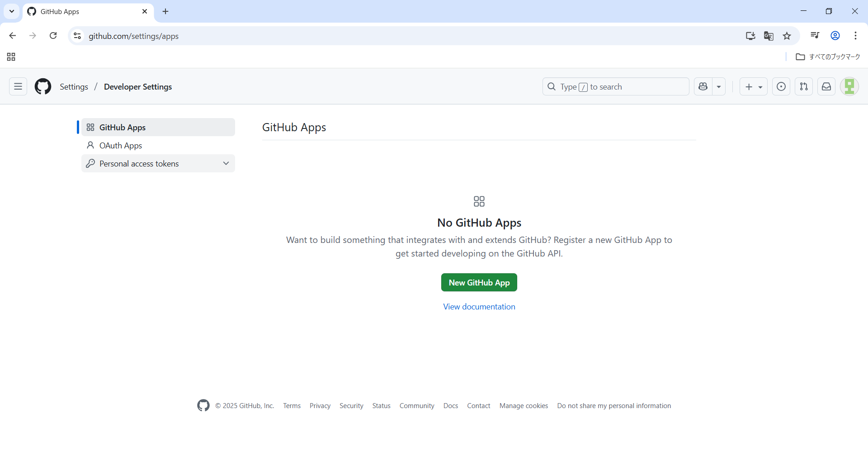Open the Create new plus dropdown

(x=753, y=86)
